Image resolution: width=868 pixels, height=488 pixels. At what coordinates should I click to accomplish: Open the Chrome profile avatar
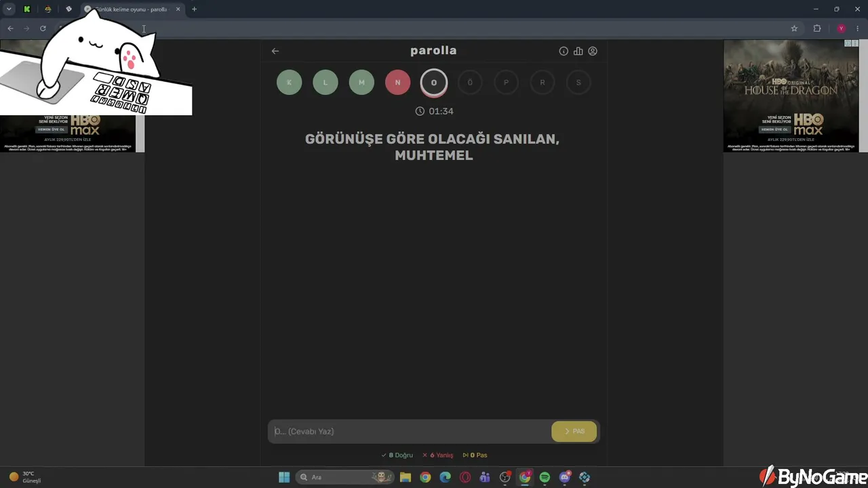point(841,28)
